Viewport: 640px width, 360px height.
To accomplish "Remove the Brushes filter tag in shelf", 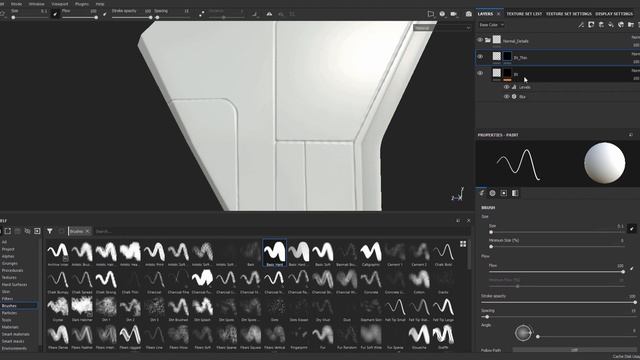I will click(87, 231).
